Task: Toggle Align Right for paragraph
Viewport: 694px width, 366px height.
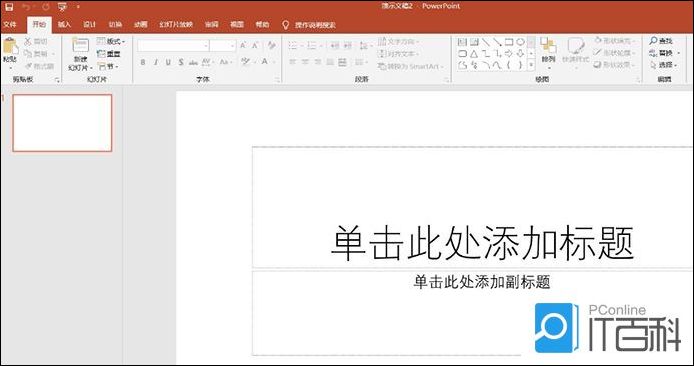Action: pos(317,62)
